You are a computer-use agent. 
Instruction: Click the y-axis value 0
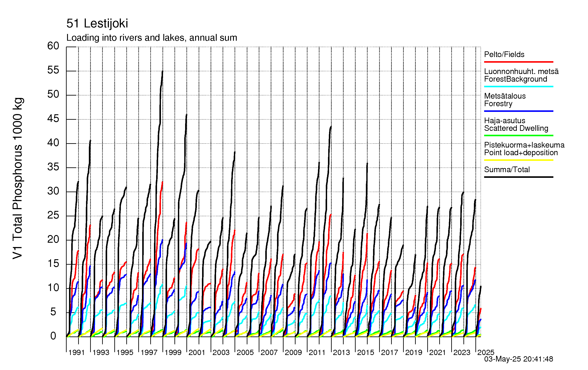point(53,336)
